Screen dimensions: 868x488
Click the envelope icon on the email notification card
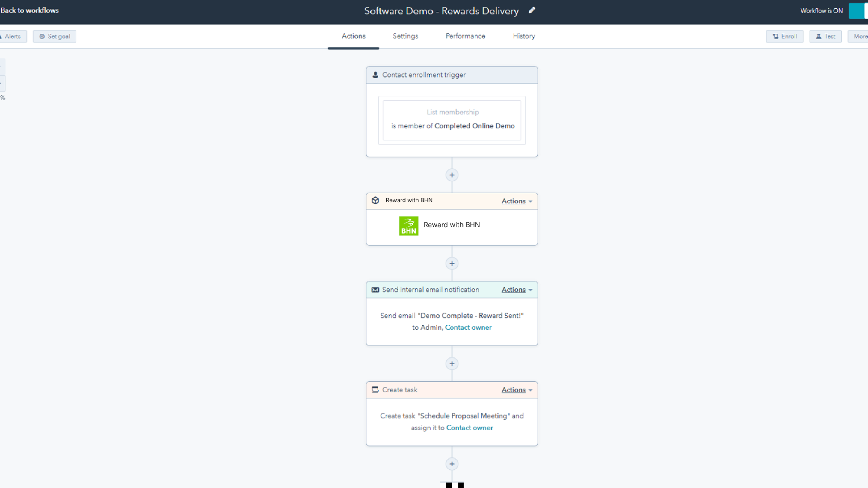[375, 290]
